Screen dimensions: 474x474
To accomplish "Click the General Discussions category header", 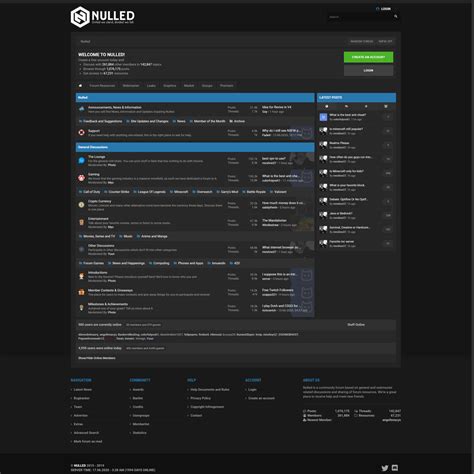I will [195, 147].
